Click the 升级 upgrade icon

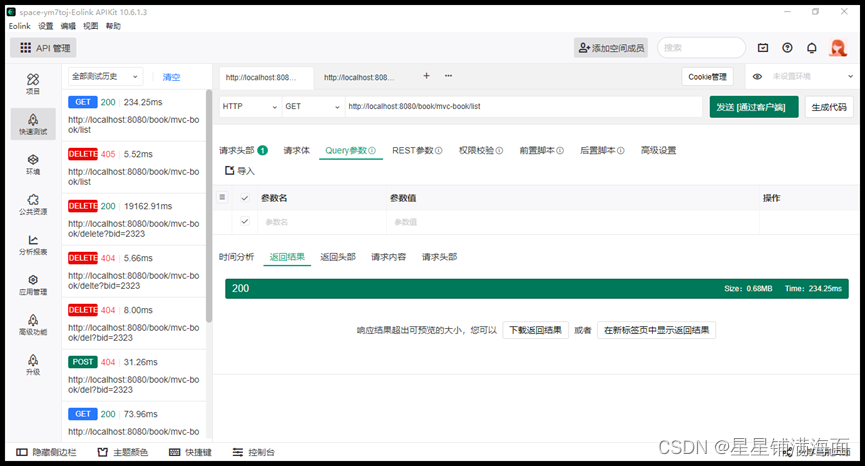(33, 360)
